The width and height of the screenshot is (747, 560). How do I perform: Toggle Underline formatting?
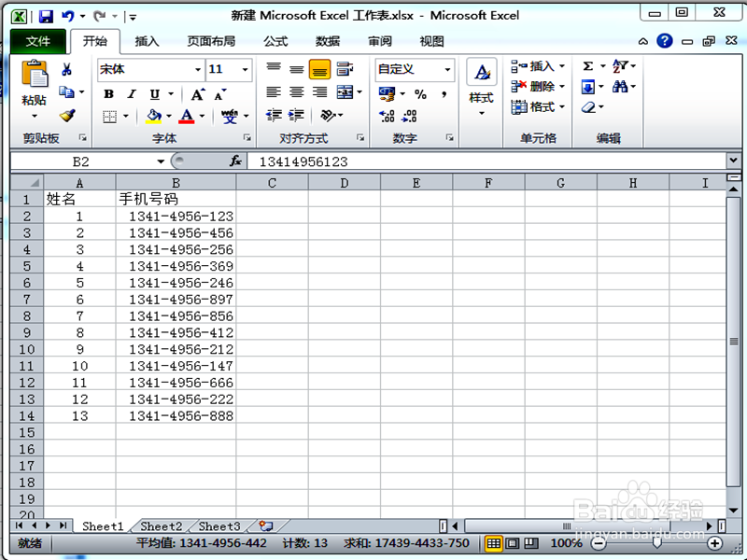[x=155, y=94]
